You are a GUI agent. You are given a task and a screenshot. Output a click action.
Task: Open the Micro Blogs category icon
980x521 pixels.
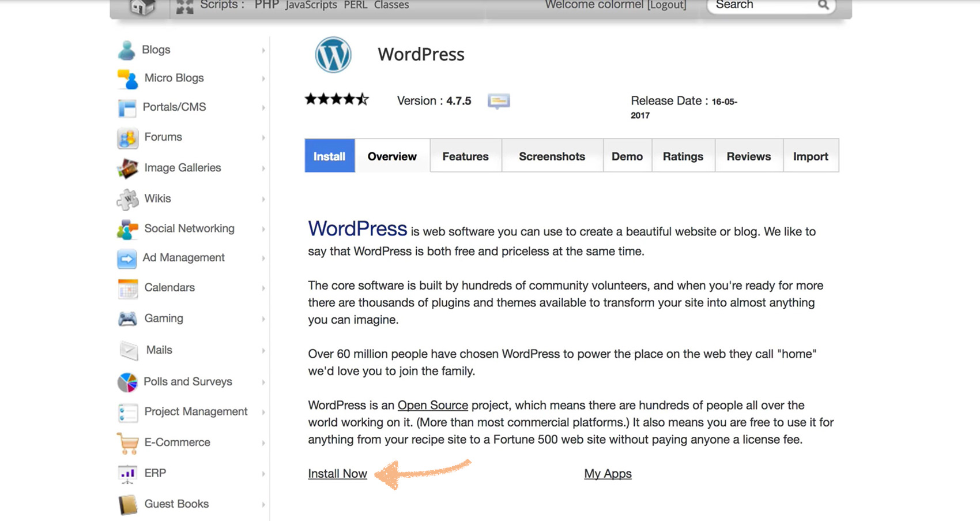(127, 79)
